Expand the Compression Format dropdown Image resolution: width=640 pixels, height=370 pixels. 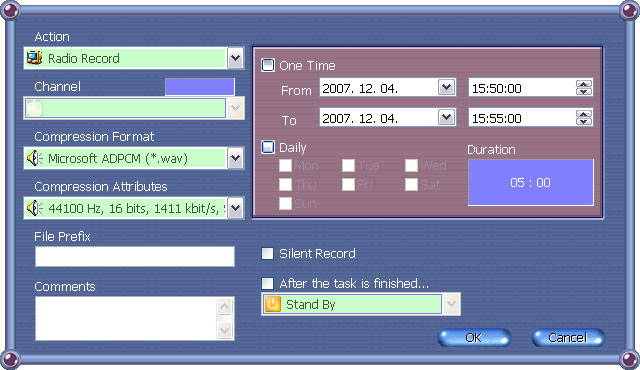pyautogui.click(x=236, y=158)
